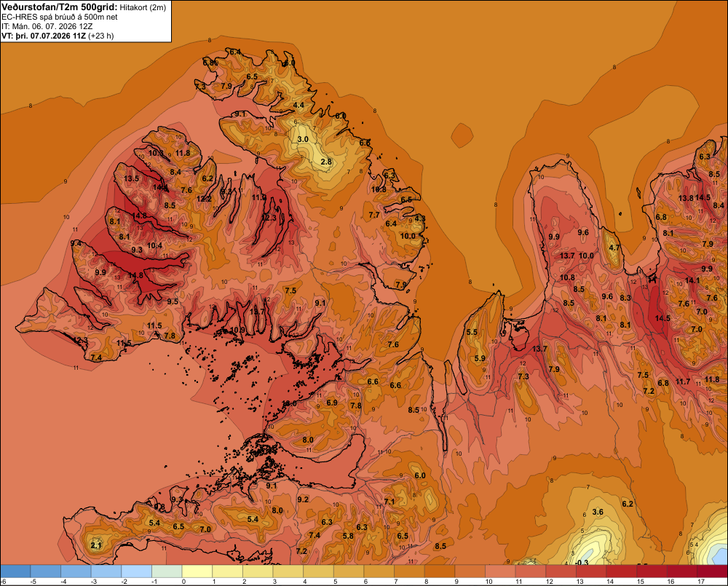Click the temperature value '5.8' on the map
This screenshot has width=728, height=586.
(348, 536)
